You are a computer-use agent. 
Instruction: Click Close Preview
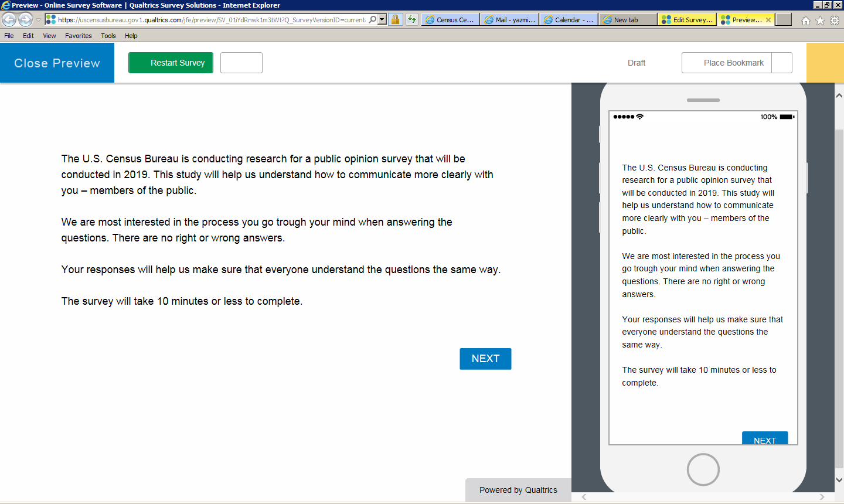point(57,63)
